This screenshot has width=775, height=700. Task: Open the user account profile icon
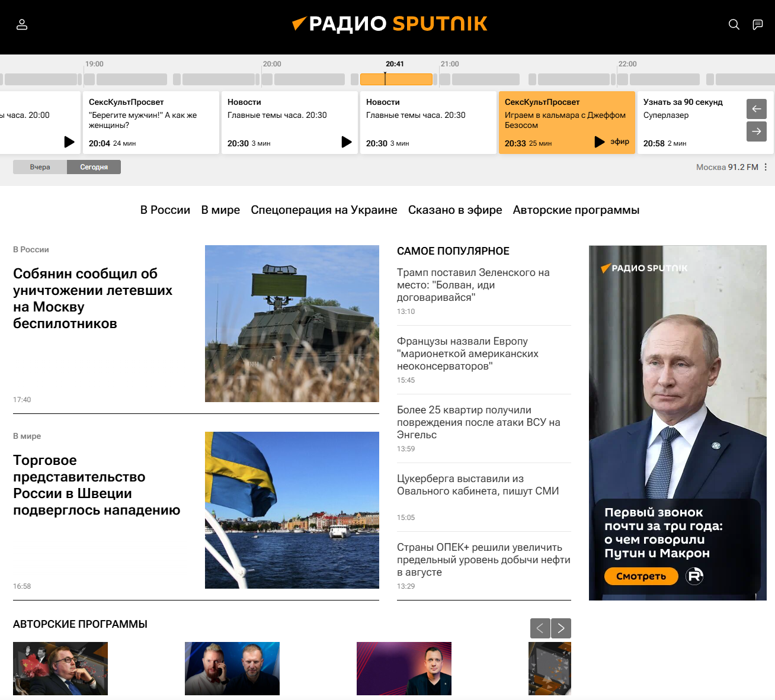[22, 24]
